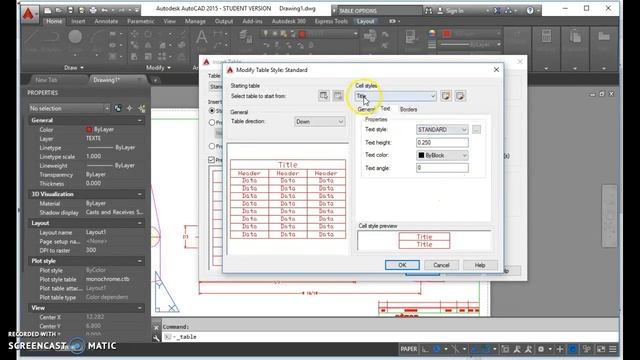Image resolution: width=640 pixels, height=360 pixels.
Task: Select the Circle tool in Draw panel
Action: tap(75, 37)
